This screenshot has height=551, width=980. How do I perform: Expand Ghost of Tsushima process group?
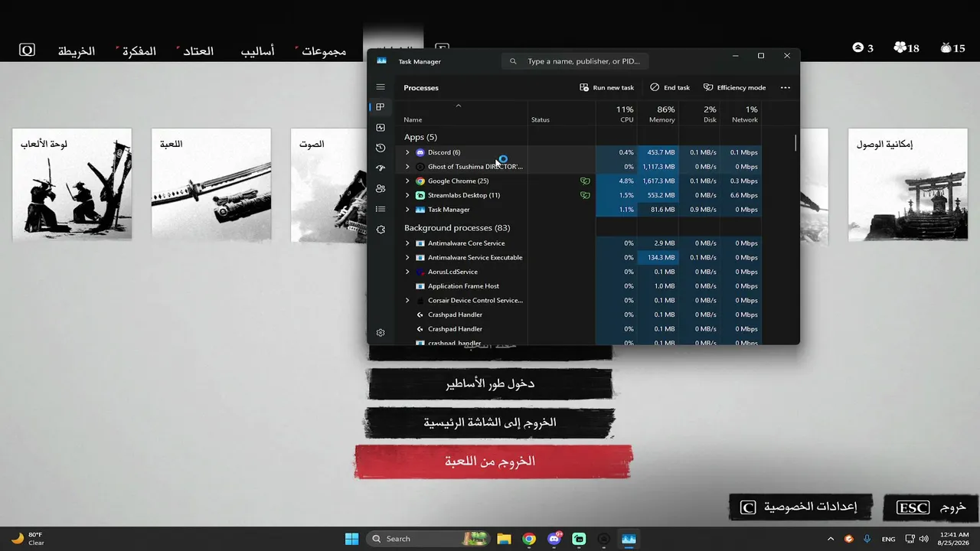(x=407, y=167)
